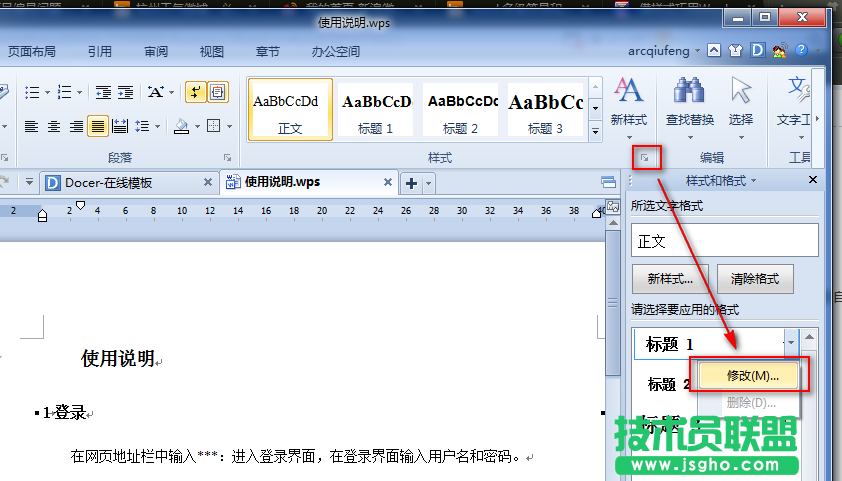Open the 审阅 ribbon tab
Image resolution: width=842 pixels, height=481 pixels.
tap(156, 52)
